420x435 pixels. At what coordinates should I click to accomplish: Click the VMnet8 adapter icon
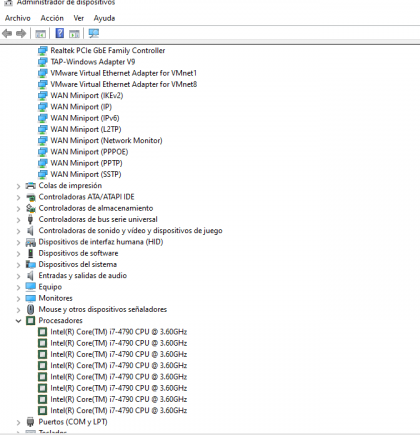43,84
